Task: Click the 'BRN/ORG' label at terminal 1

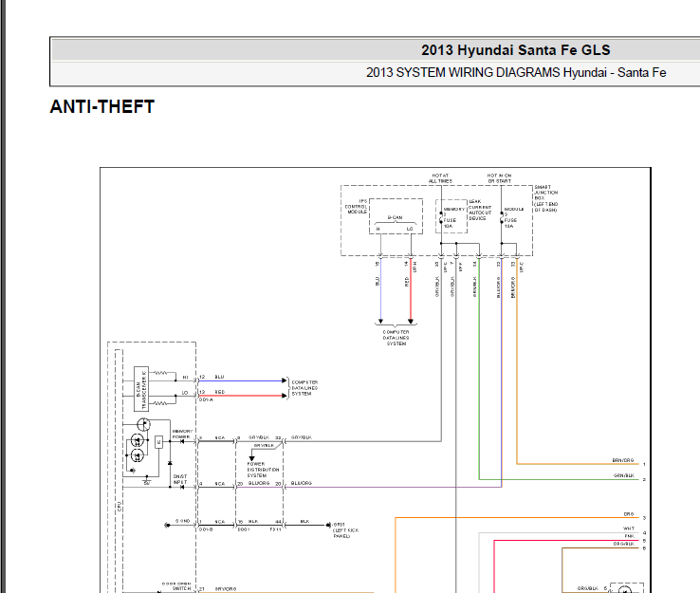Action: click(x=623, y=460)
